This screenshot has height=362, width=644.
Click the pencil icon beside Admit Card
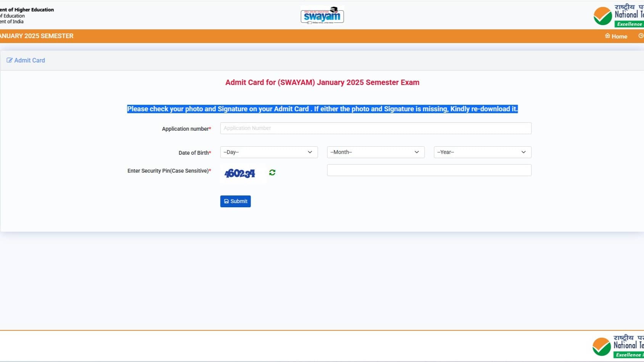(10, 60)
